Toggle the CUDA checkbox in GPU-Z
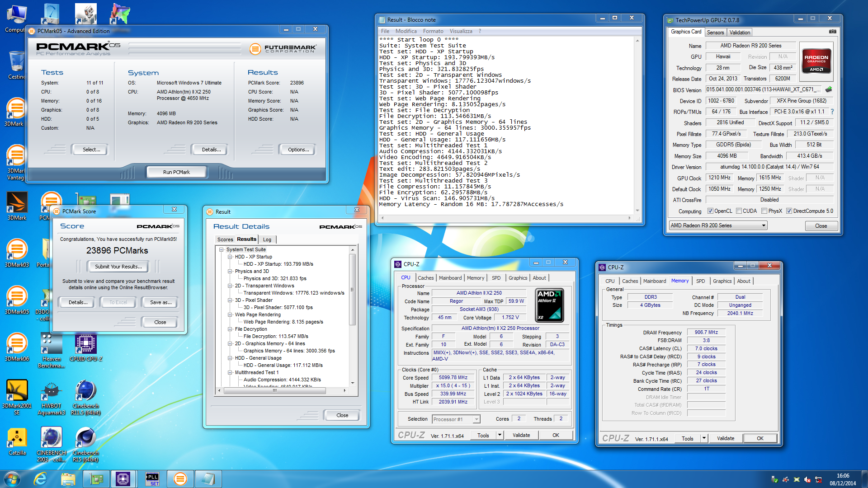 tap(739, 211)
